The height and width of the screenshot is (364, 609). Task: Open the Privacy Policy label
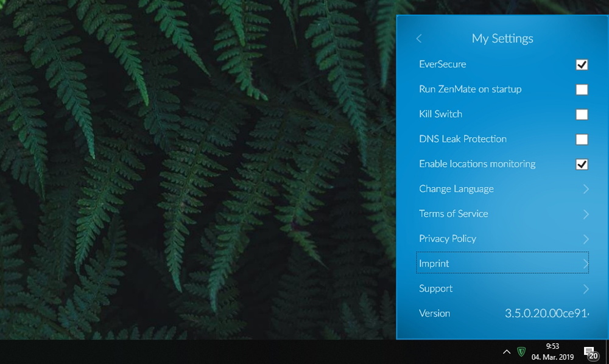click(x=448, y=239)
